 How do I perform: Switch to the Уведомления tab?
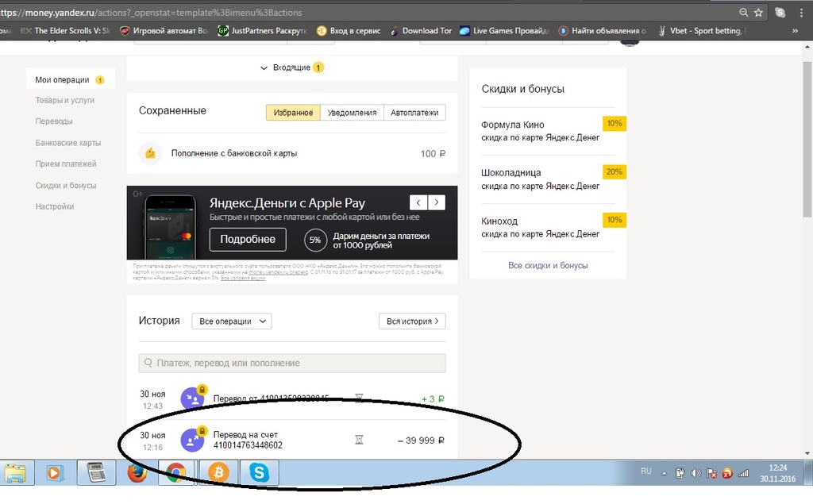point(352,113)
